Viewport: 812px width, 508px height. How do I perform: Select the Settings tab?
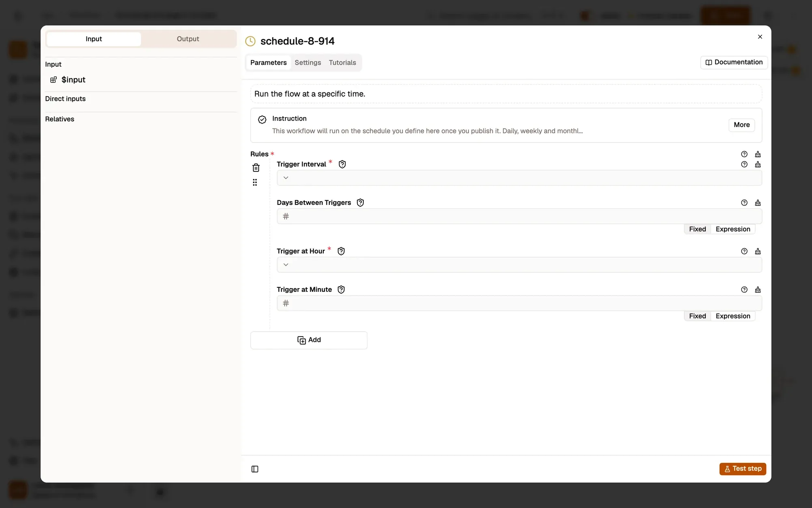pos(308,63)
